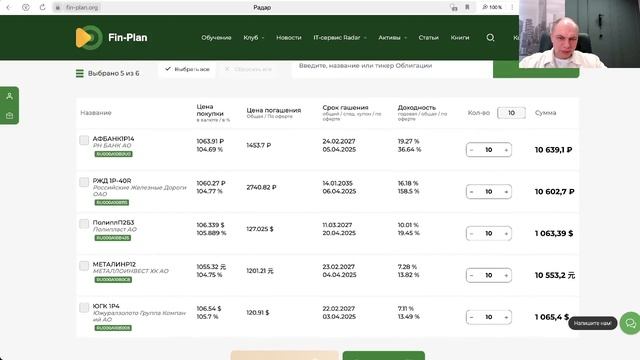Click the maturity date 14.01.2035
Screen dimensions: 640x360
338,183
